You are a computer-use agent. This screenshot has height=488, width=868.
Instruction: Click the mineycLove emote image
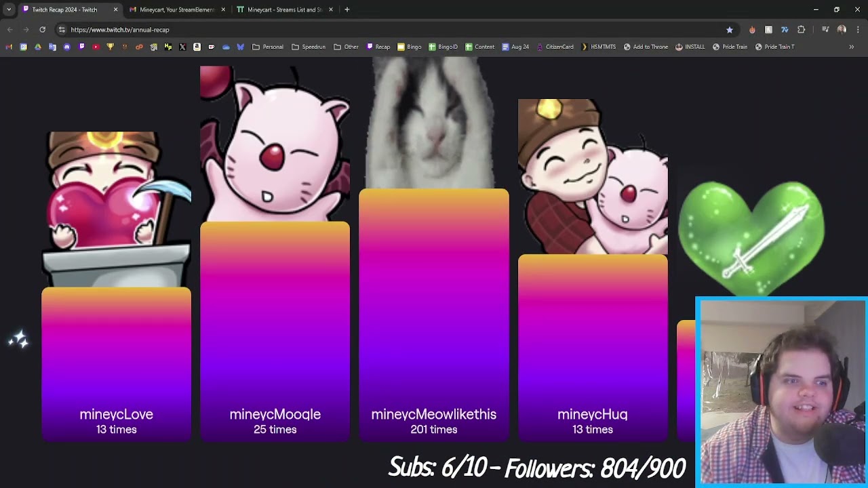117,209
